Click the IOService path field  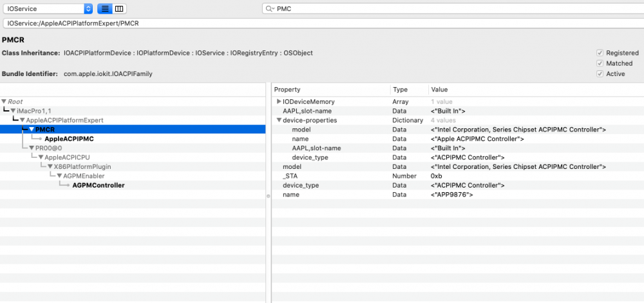tap(323, 23)
